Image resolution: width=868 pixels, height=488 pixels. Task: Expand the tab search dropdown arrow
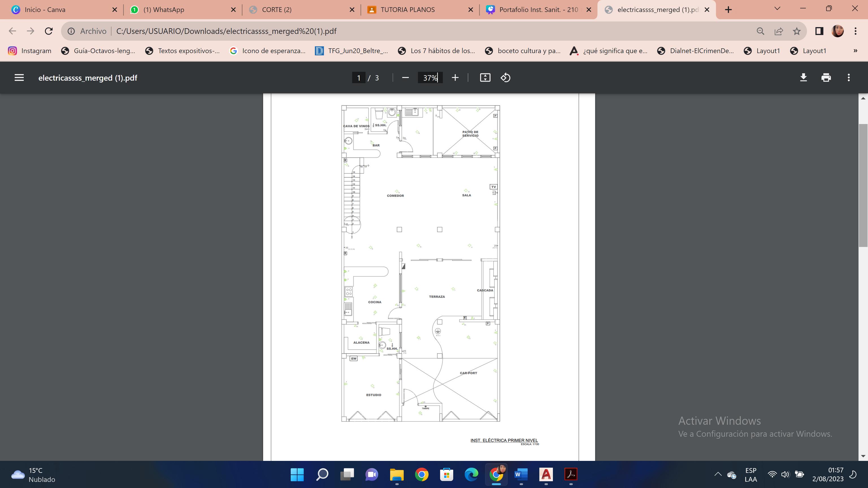point(777,9)
